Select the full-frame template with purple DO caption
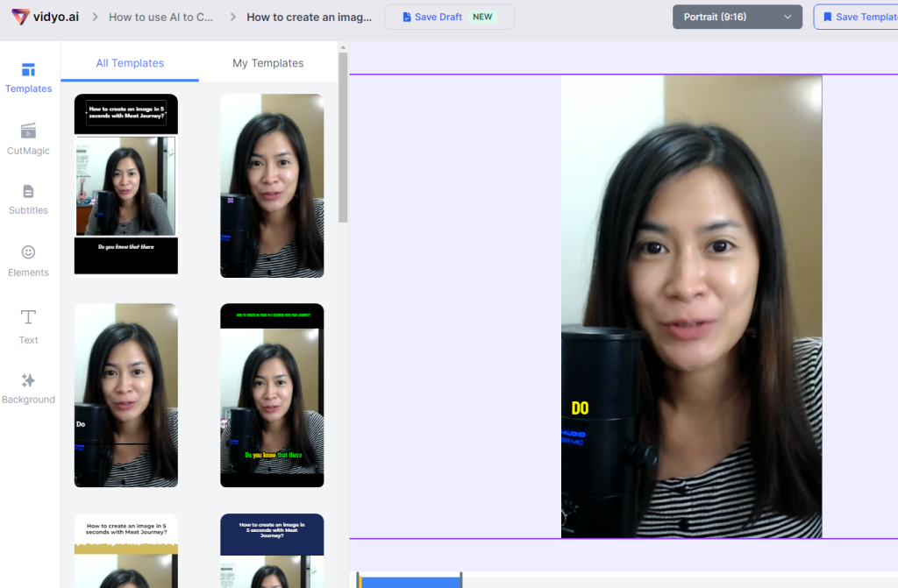 click(x=272, y=186)
